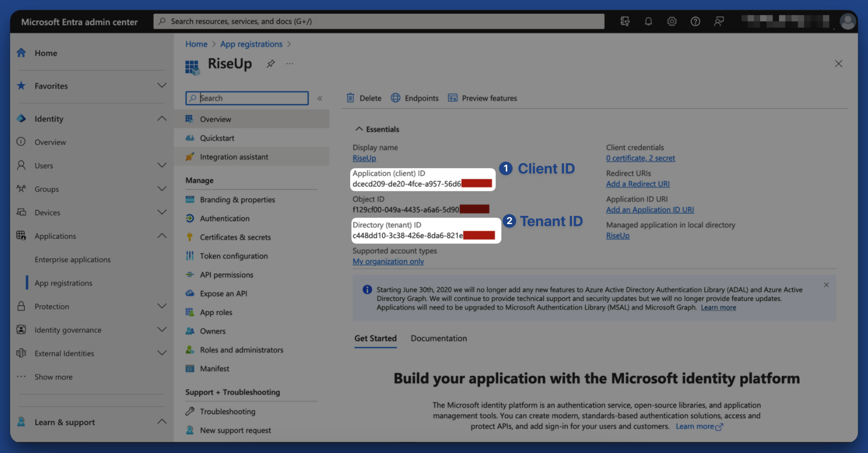Open the Troubleshooting wrench icon
The height and width of the screenshot is (453, 868).
190,411
